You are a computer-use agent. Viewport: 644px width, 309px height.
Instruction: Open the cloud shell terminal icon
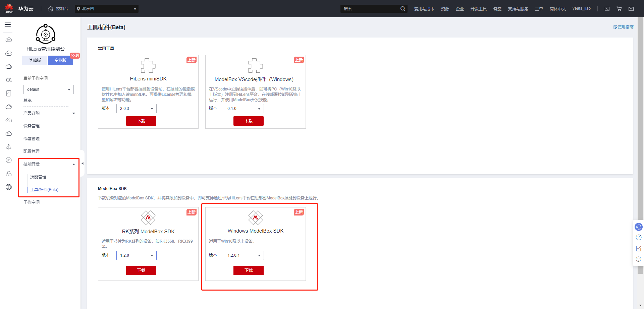[x=607, y=9]
